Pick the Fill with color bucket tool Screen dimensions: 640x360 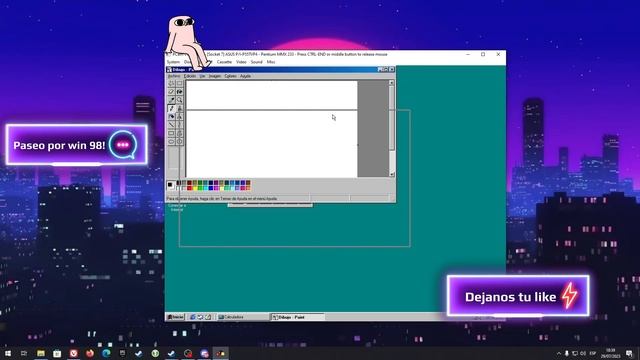[x=180, y=92]
